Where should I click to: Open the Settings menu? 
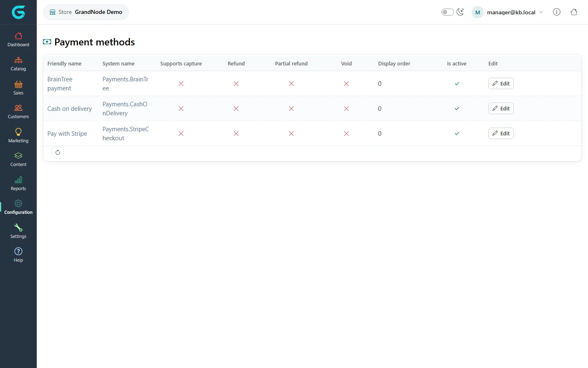coord(18,231)
